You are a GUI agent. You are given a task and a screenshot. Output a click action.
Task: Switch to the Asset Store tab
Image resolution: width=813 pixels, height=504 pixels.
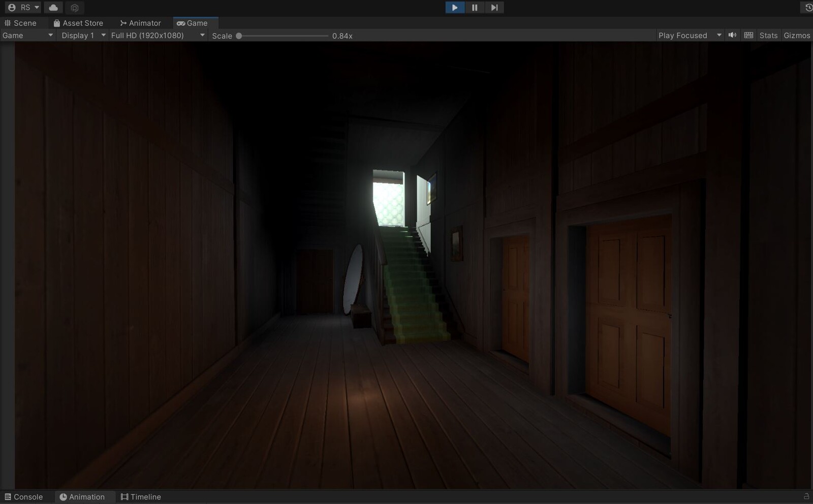[x=78, y=23]
